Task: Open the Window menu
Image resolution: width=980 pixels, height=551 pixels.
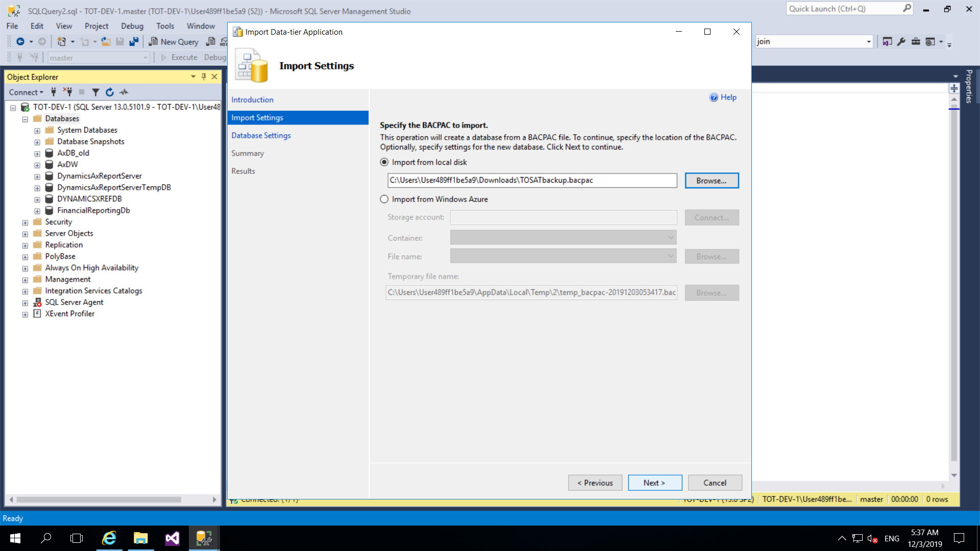Action: pyautogui.click(x=201, y=26)
